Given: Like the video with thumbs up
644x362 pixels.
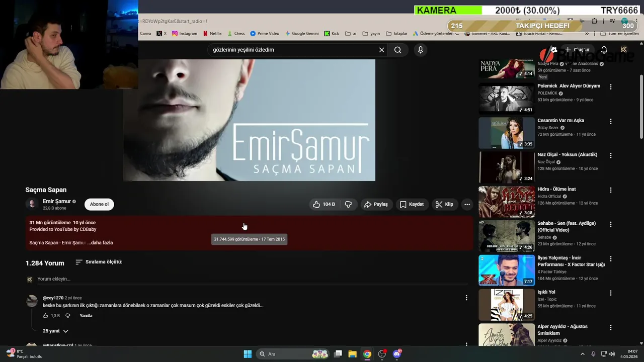Looking at the screenshot, I should tap(324, 204).
